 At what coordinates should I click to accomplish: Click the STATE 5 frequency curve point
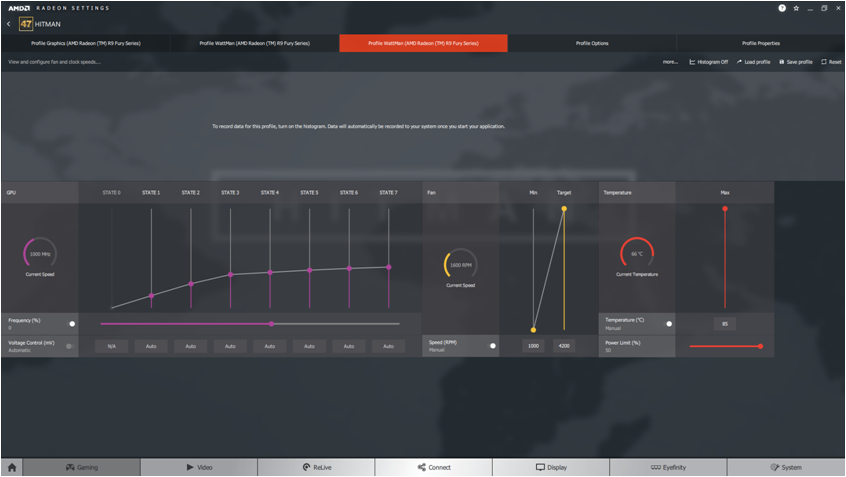310,270
